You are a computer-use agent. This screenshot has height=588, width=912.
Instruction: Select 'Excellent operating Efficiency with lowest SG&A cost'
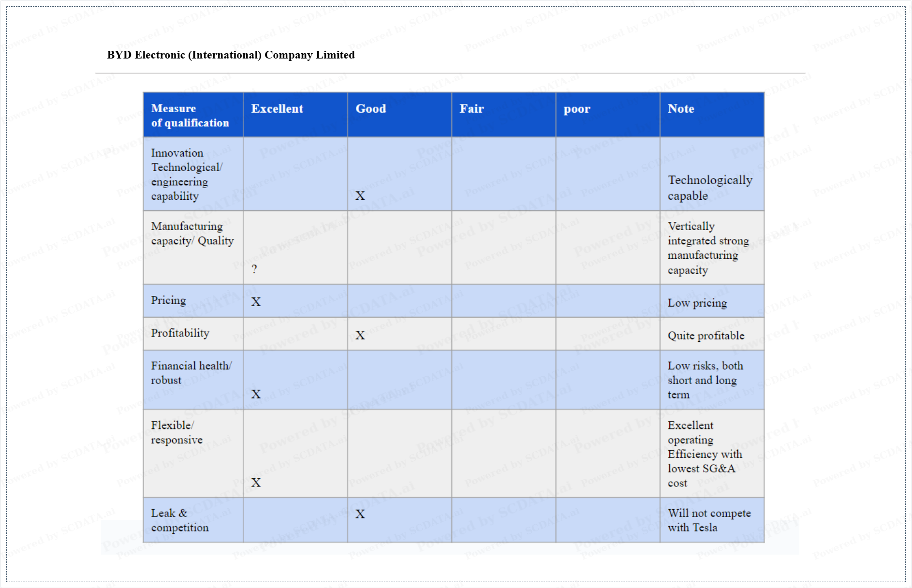tap(705, 454)
